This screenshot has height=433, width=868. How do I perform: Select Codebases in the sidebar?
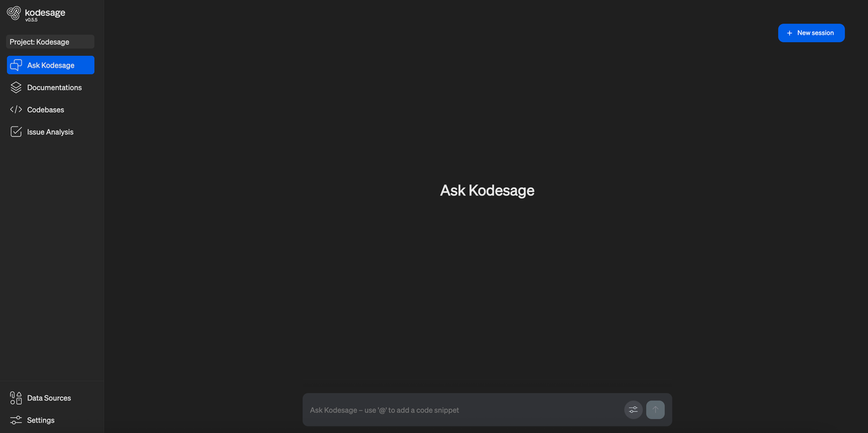point(46,109)
